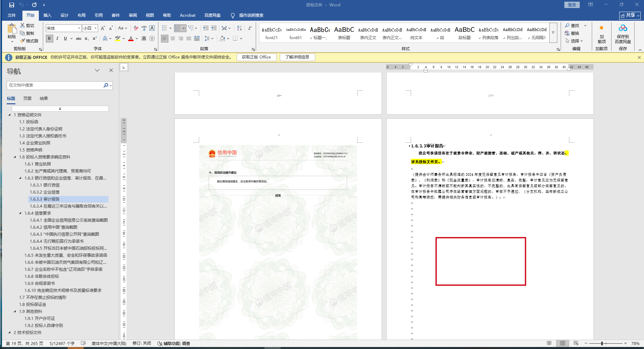Apply the yellow text highlight color
This screenshot has height=349, width=644.
[117, 39]
